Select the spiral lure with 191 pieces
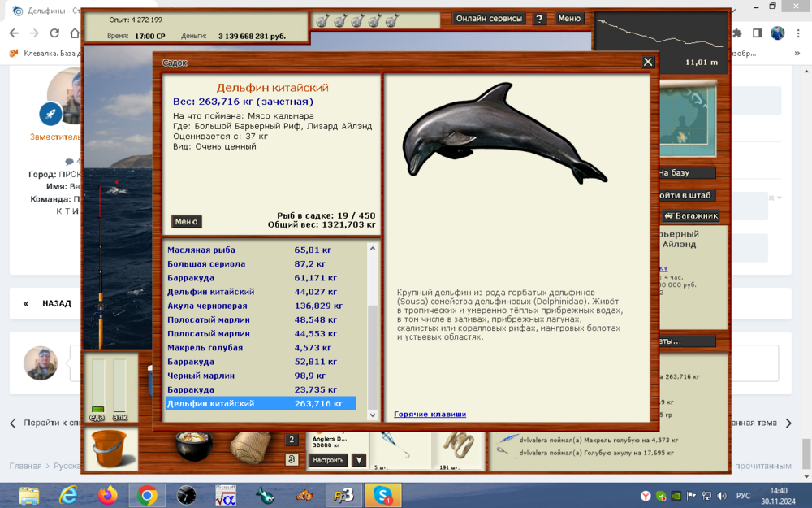The image size is (812, 508). point(459,446)
